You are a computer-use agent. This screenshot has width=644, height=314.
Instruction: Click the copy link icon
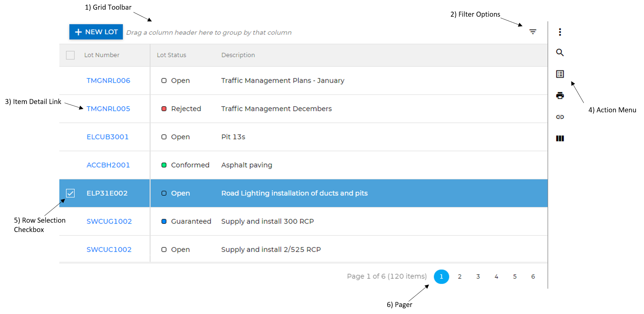tap(560, 117)
